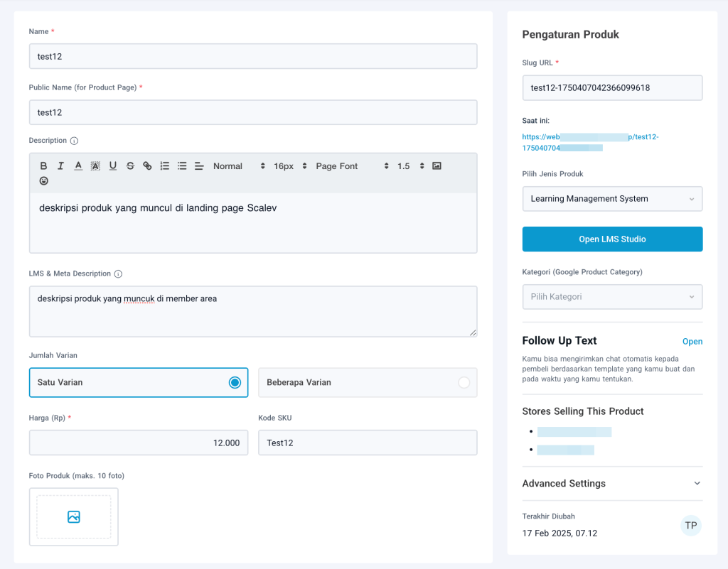This screenshot has height=569, width=728.
Task: Toggle bold formatting in description editor
Action: tap(43, 166)
